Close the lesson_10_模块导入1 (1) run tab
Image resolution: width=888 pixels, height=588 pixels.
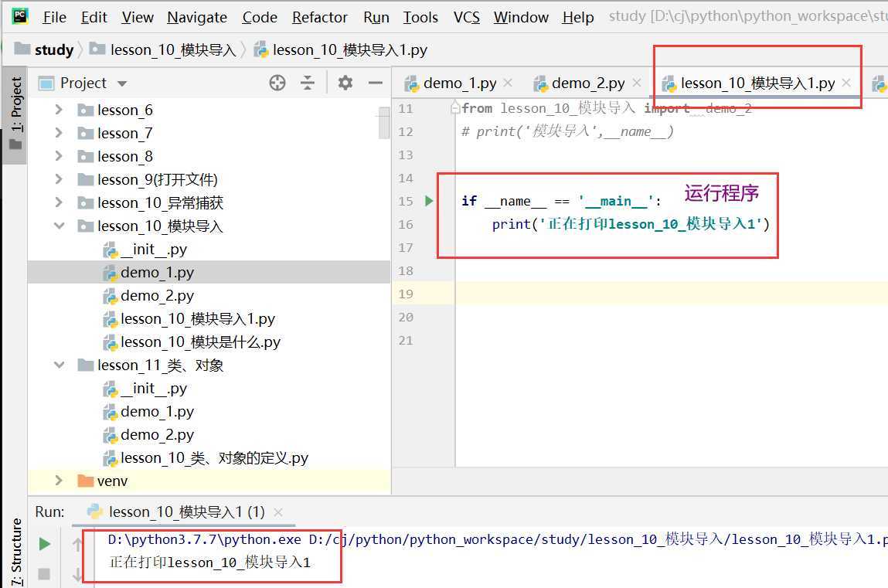click(278, 512)
